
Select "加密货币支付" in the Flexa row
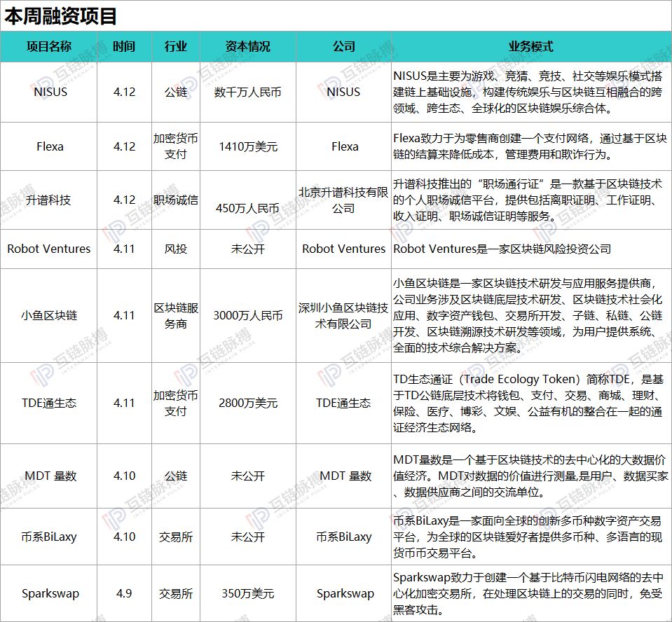pos(176,146)
